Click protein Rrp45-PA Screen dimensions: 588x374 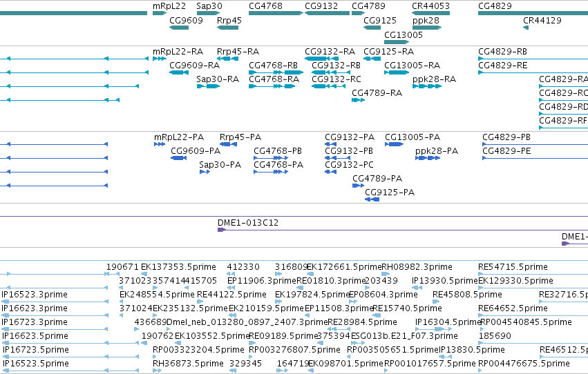(228, 144)
